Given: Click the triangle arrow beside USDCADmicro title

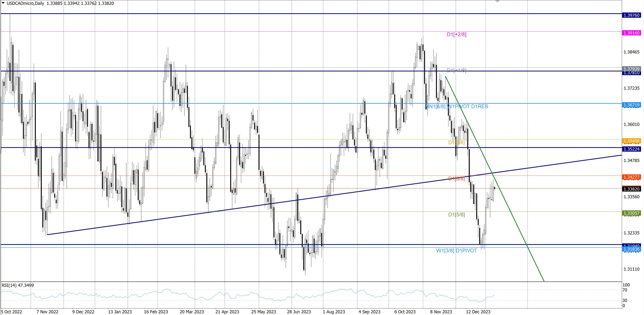Looking at the screenshot, I should 3,3.
